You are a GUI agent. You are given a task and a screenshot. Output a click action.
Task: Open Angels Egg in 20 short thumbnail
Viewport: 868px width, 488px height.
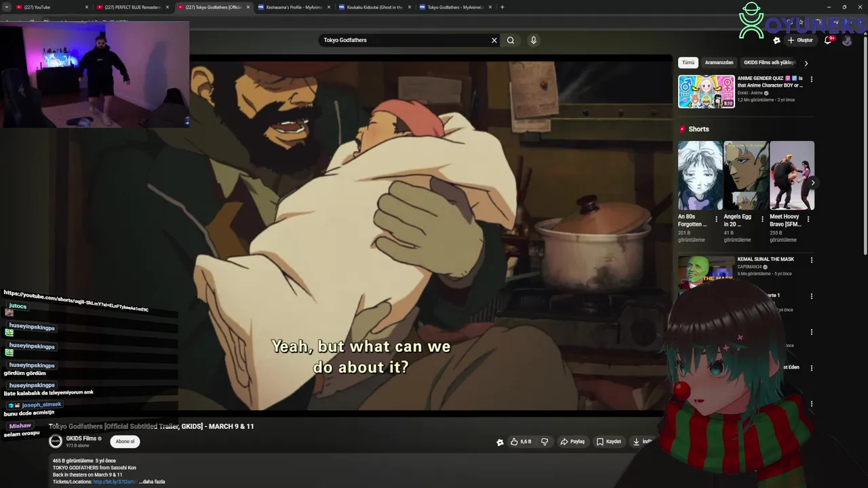tap(746, 176)
